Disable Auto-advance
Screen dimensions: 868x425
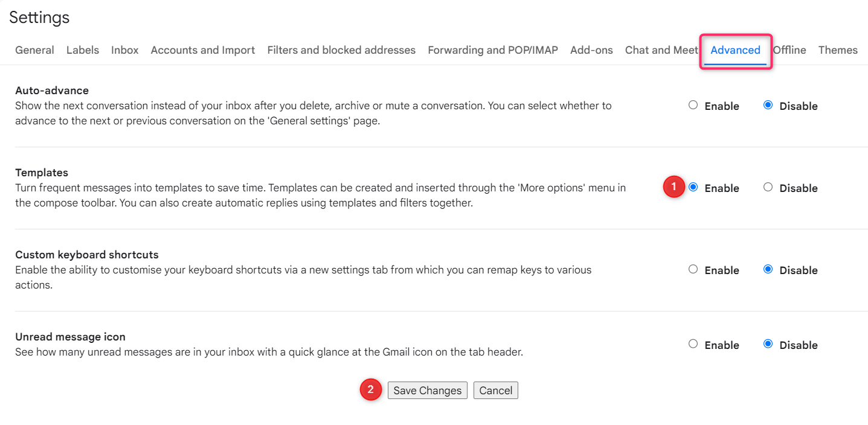click(x=768, y=105)
